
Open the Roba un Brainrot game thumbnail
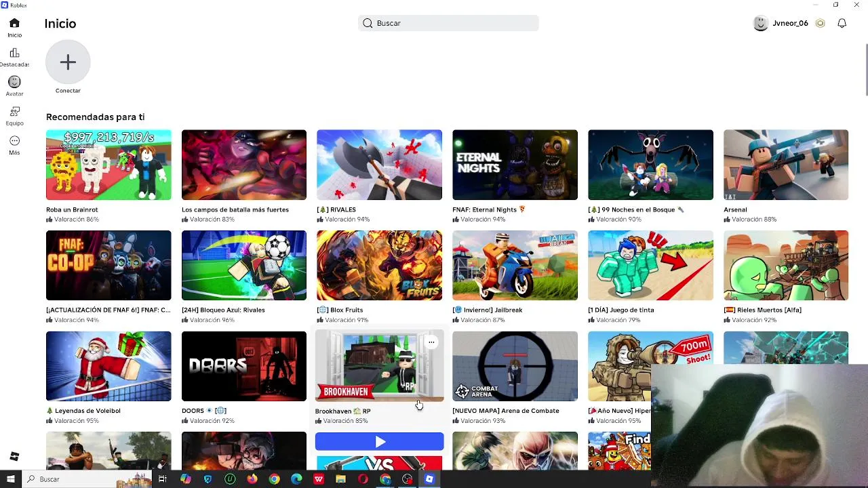pyautogui.click(x=108, y=165)
